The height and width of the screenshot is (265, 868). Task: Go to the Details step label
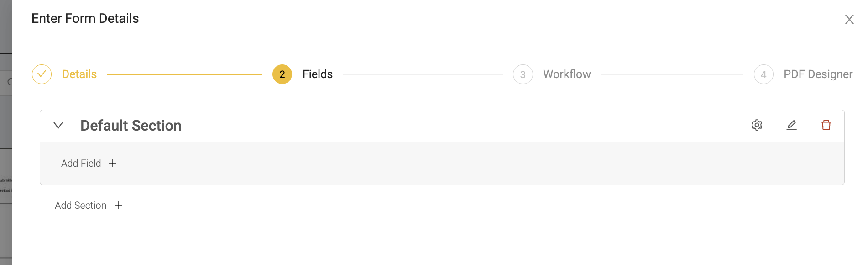pos(79,74)
